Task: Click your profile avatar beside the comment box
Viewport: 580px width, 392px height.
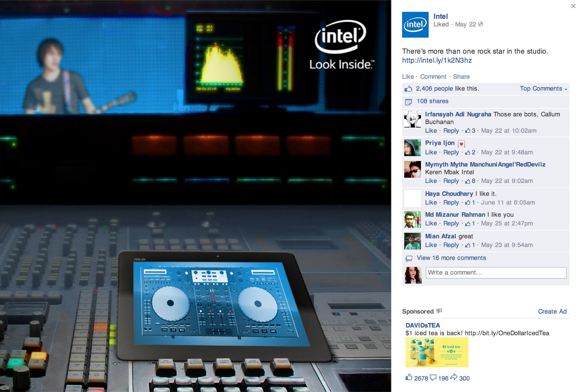Action: pyautogui.click(x=413, y=275)
